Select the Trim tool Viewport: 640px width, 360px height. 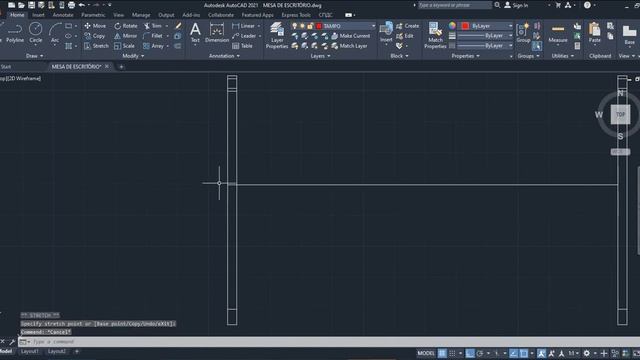(153, 26)
